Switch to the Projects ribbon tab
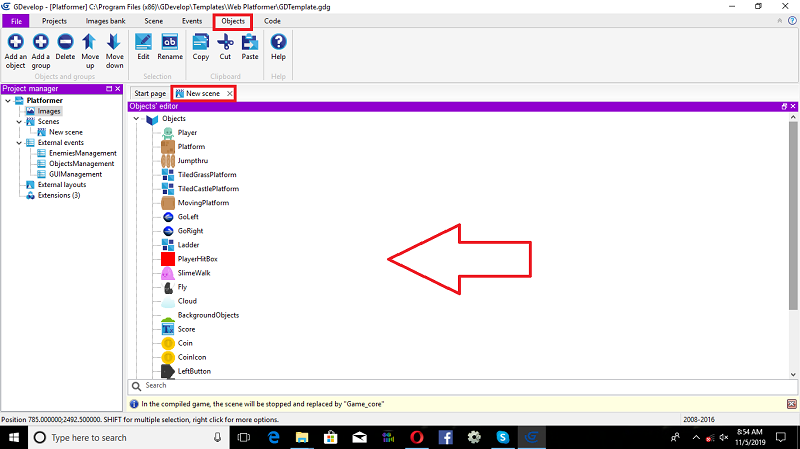The height and width of the screenshot is (449, 800). [54, 21]
